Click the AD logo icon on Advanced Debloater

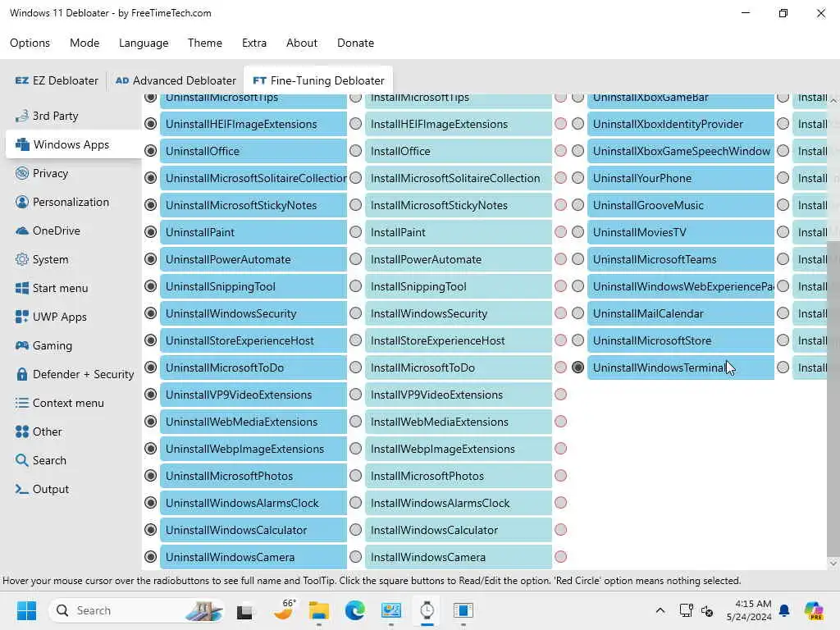tap(122, 80)
